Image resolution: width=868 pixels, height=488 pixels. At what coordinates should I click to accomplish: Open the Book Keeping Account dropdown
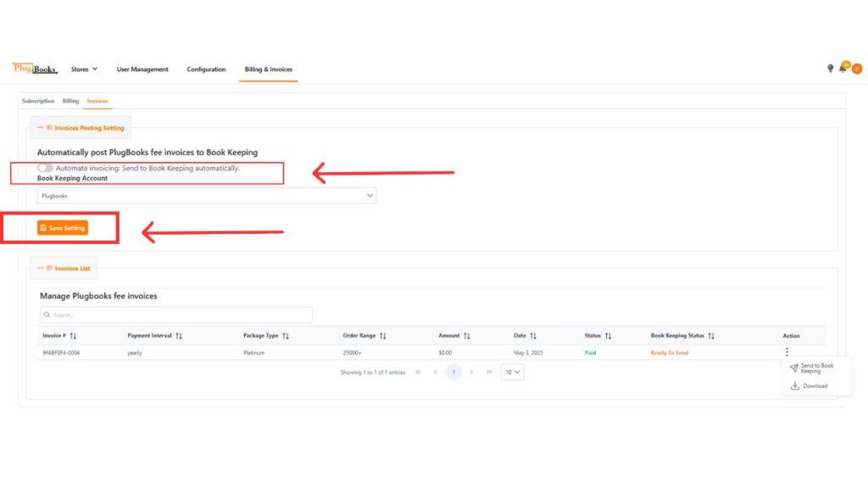coord(206,196)
